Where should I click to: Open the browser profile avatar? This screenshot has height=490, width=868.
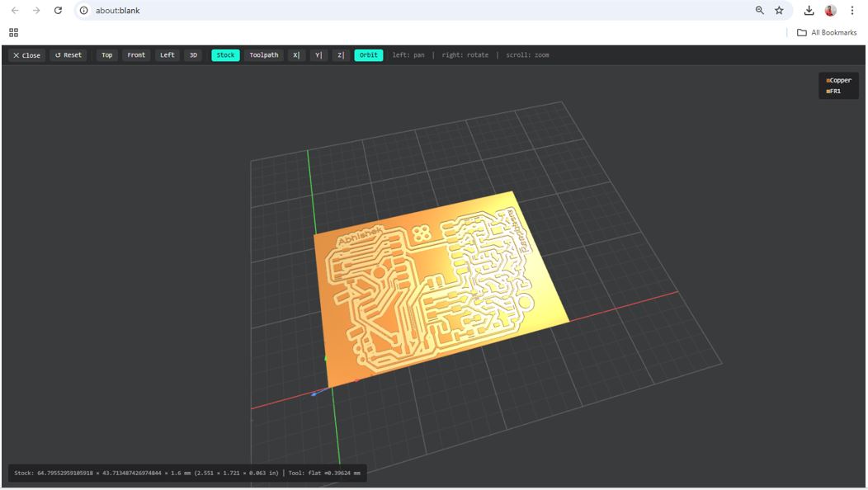[x=830, y=11]
